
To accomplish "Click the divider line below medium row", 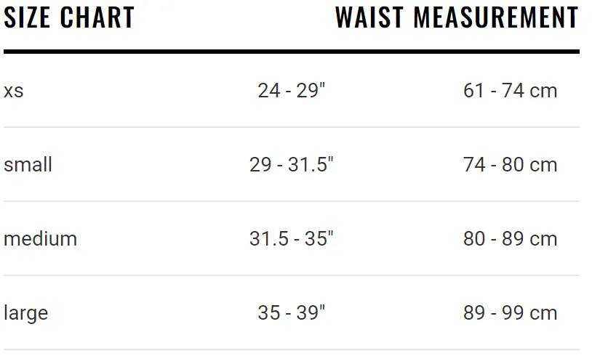I will pos(292,275).
